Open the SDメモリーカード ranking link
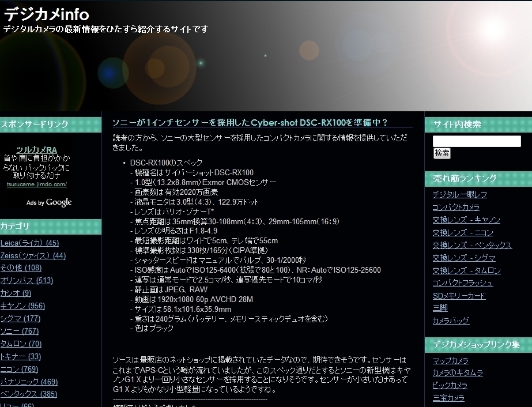532x407 pixels. [459, 296]
